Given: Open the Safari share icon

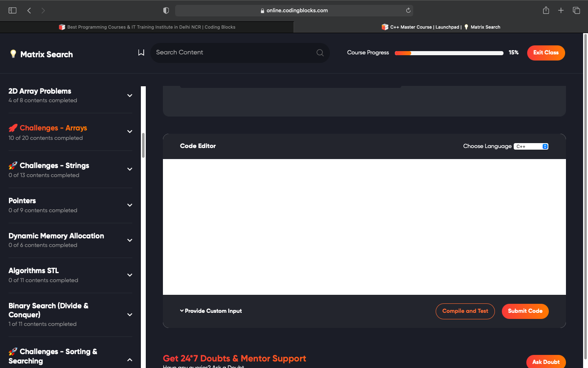Looking at the screenshot, I should 546,10.
